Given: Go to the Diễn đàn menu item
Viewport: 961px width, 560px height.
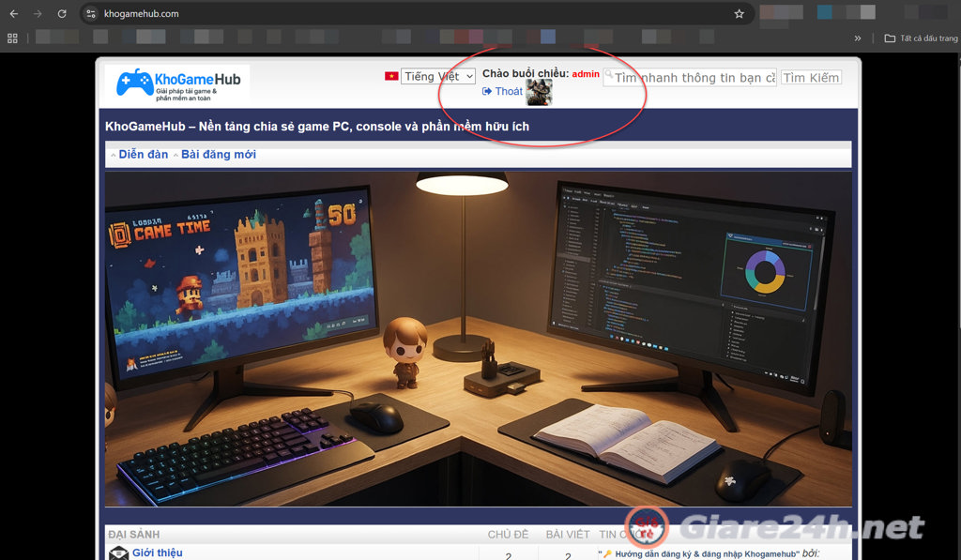Looking at the screenshot, I should coord(143,155).
